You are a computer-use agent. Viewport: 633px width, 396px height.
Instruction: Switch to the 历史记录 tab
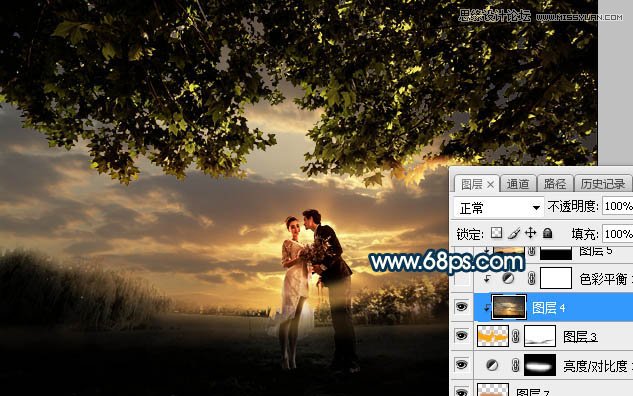point(603,184)
